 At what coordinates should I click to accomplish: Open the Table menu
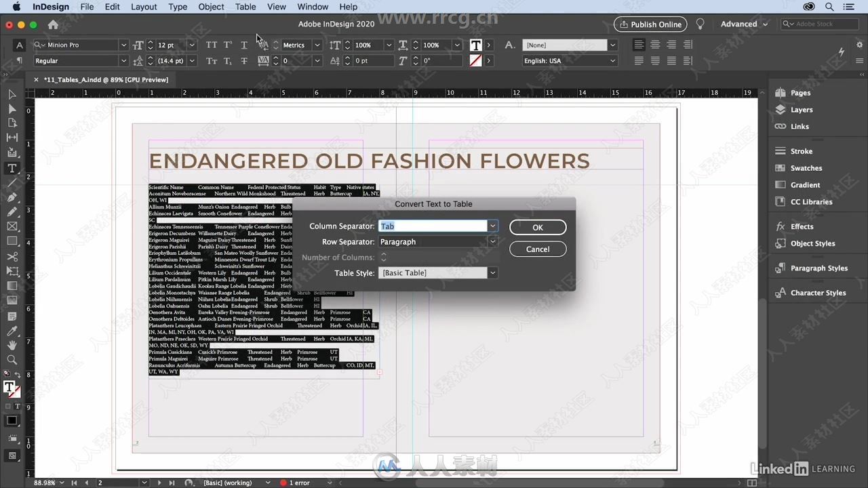245,7
